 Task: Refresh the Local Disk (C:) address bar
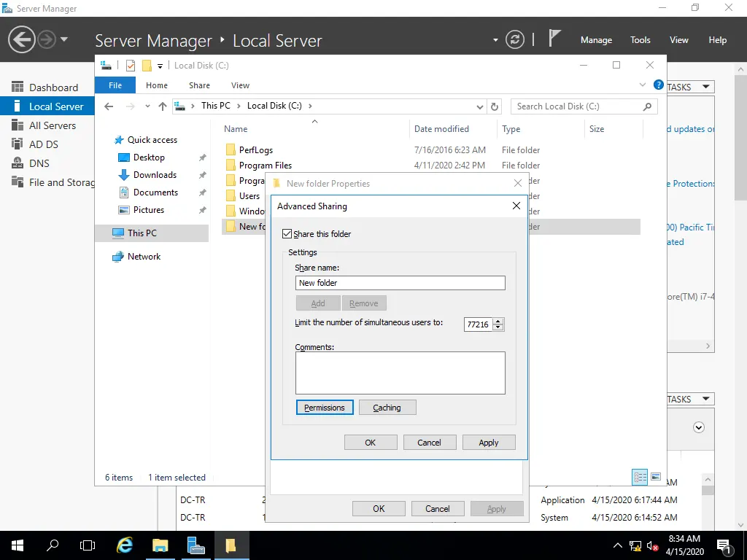[495, 106]
